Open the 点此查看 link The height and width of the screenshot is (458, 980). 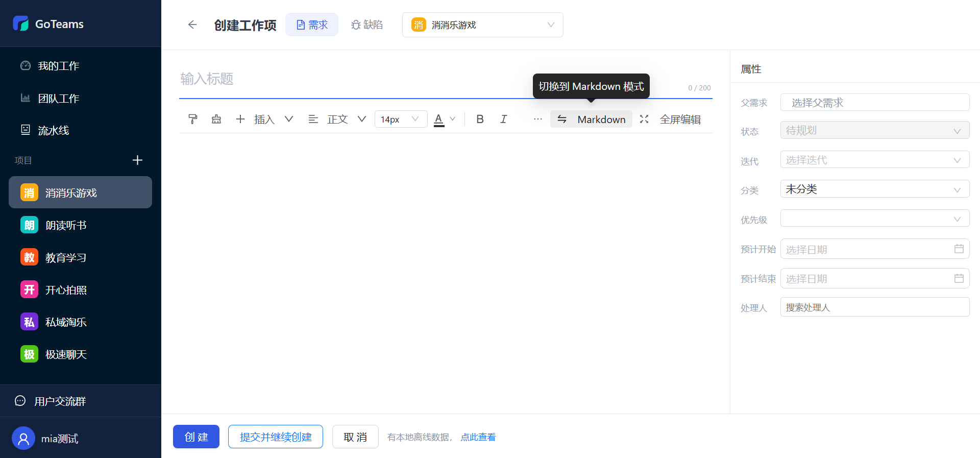pyautogui.click(x=478, y=437)
